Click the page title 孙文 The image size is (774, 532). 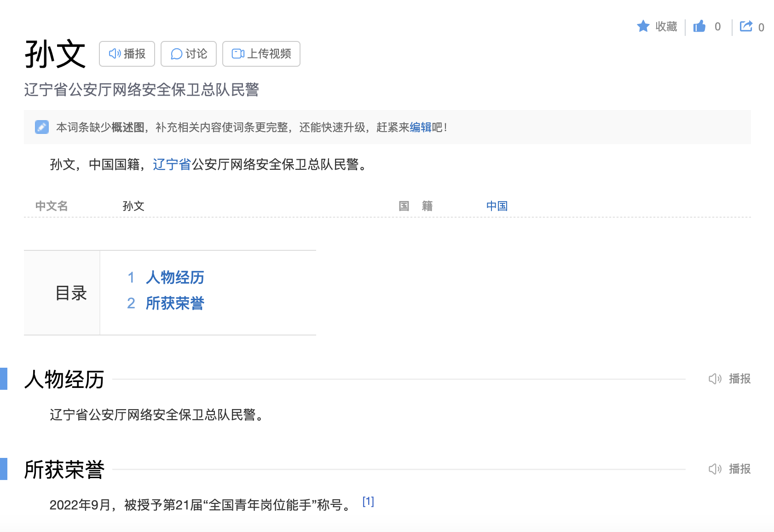pyautogui.click(x=55, y=54)
